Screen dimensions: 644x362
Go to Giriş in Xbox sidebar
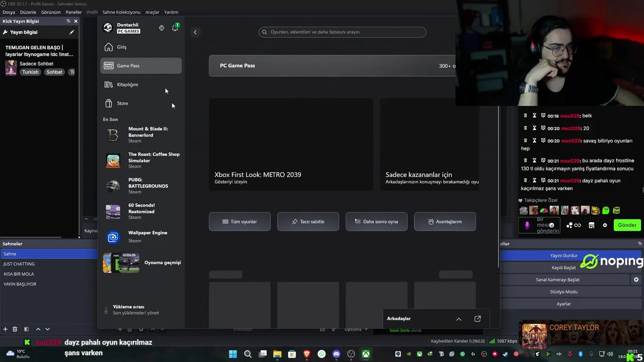point(141,47)
